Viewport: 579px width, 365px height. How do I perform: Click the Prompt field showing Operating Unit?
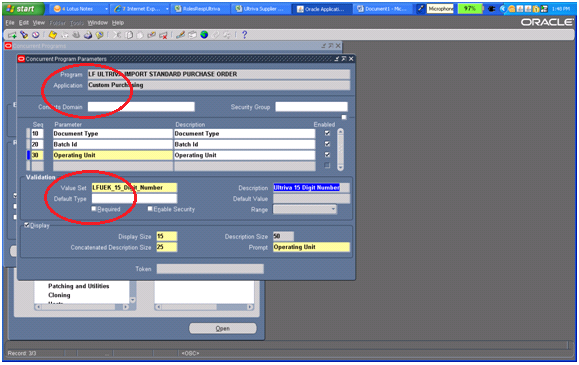[311, 247]
